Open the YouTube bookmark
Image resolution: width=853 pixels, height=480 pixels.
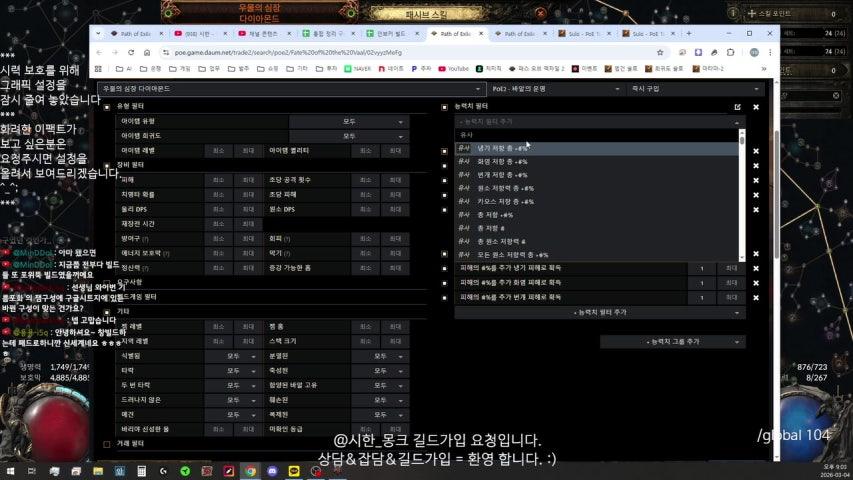(454, 69)
